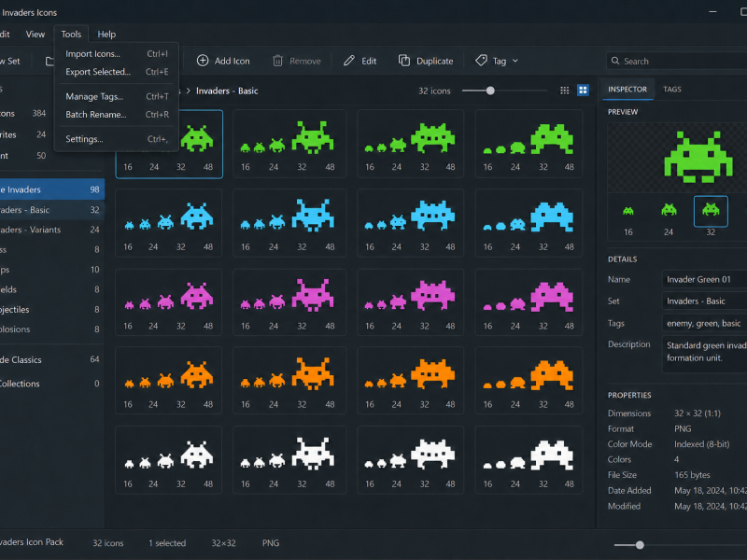Image resolution: width=747 pixels, height=560 pixels.
Task: Click the Search input field
Action: pyautogui.click(x=676, y=61)
